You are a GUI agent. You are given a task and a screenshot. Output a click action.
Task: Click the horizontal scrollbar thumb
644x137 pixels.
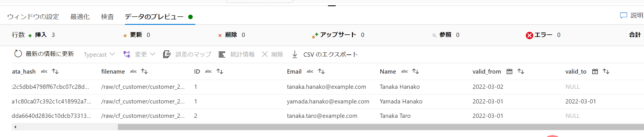[381, 127]
